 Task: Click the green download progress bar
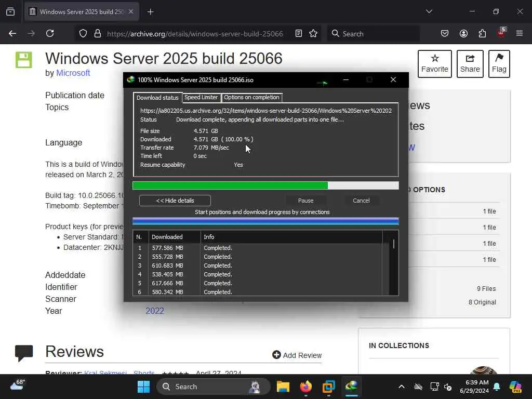click(x=265, y=185)
